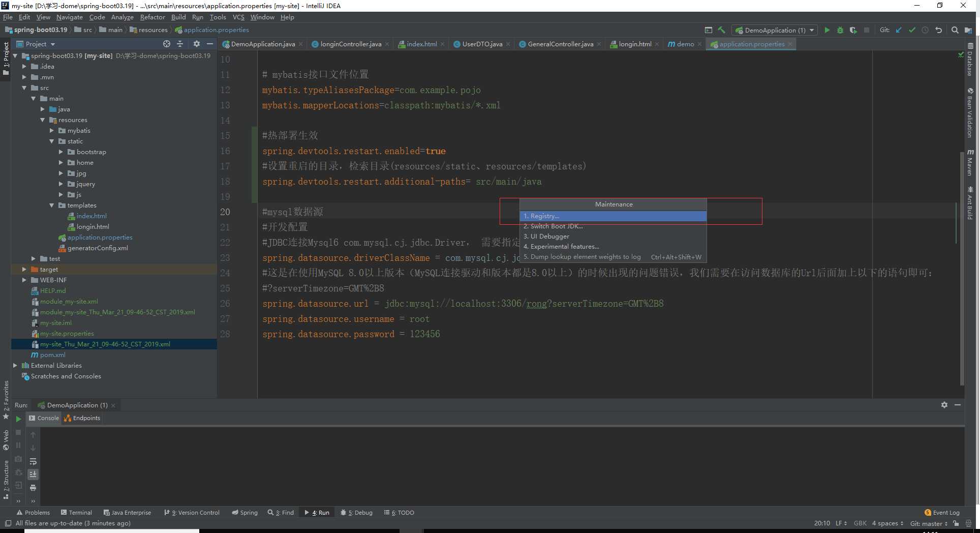980x533 pixels.
Task: Open the VCS menu
Action: [238, 17]
